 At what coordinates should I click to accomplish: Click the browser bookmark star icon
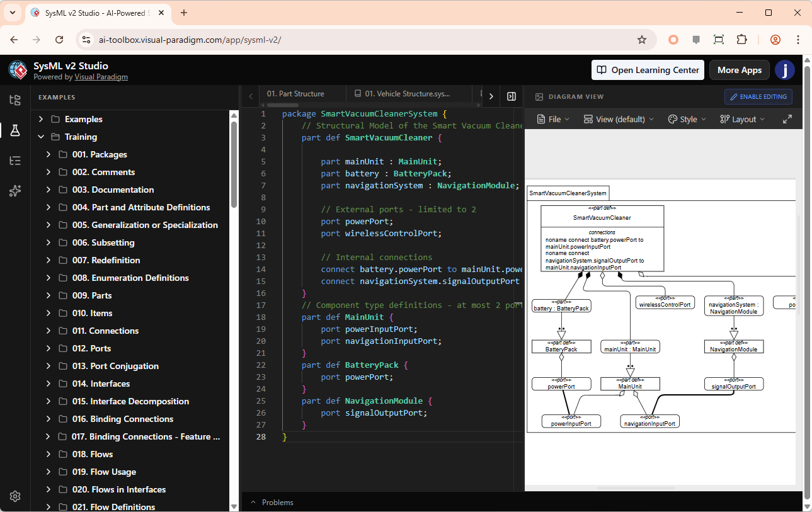point(642,39)
